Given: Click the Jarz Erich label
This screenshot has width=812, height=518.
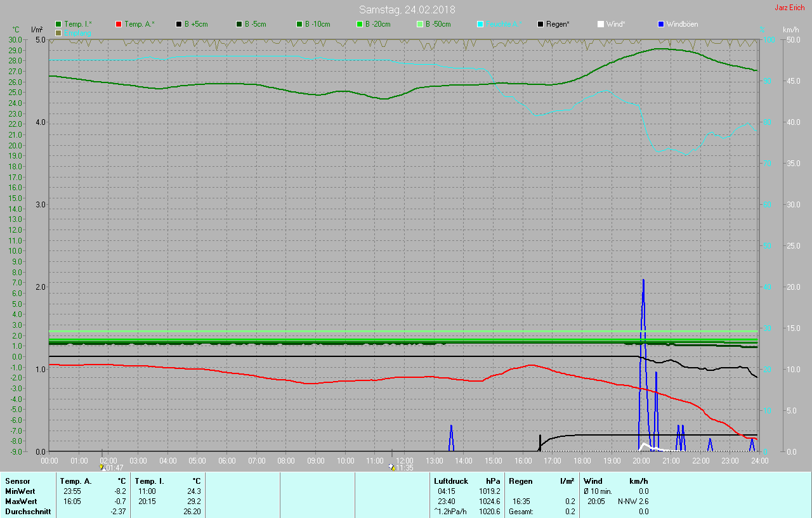Looking at the screenshot, I should [x=789, y=8].
